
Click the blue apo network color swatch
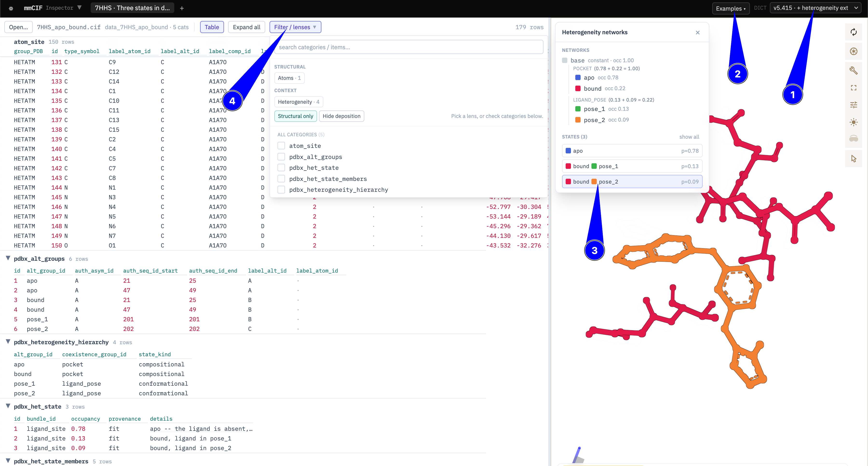(577, 78)
